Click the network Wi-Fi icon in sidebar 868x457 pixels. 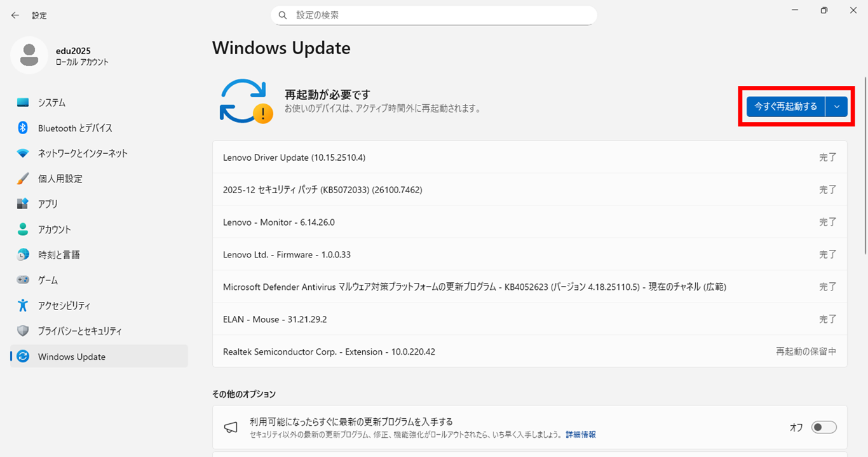(23, 153)
